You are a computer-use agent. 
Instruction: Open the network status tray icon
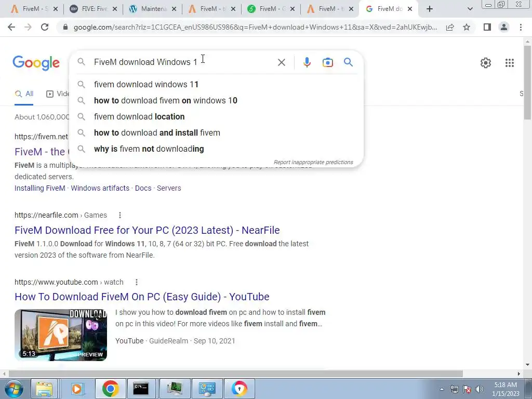pos(454,389)
